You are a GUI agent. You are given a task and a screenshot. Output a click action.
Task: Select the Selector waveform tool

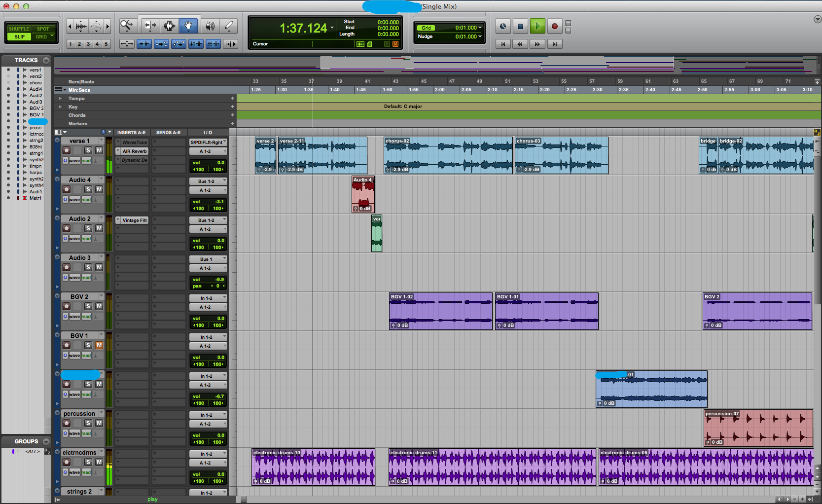pyautogui.click(x=169, y=26)
